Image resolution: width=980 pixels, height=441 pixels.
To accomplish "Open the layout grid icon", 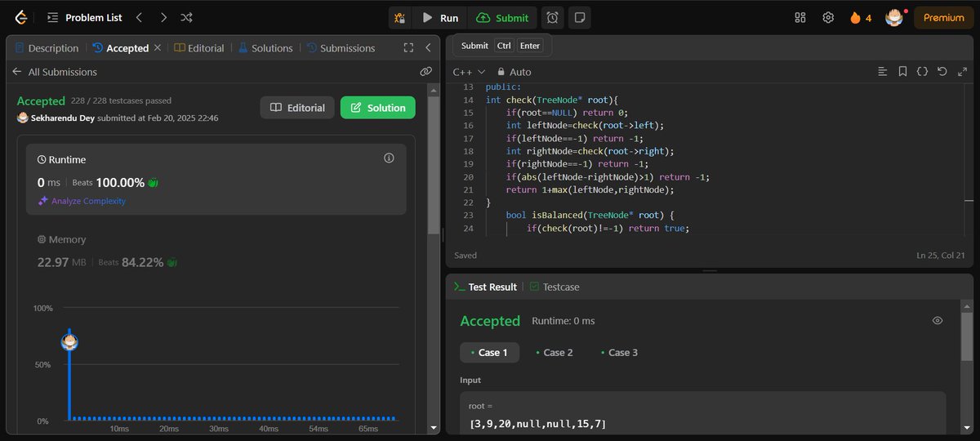I will 800,17.
